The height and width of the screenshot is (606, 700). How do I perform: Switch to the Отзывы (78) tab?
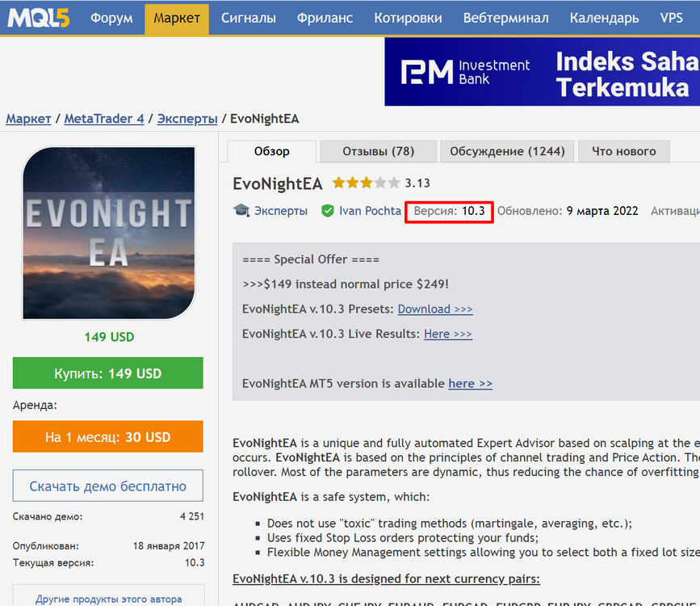(378, 152)
